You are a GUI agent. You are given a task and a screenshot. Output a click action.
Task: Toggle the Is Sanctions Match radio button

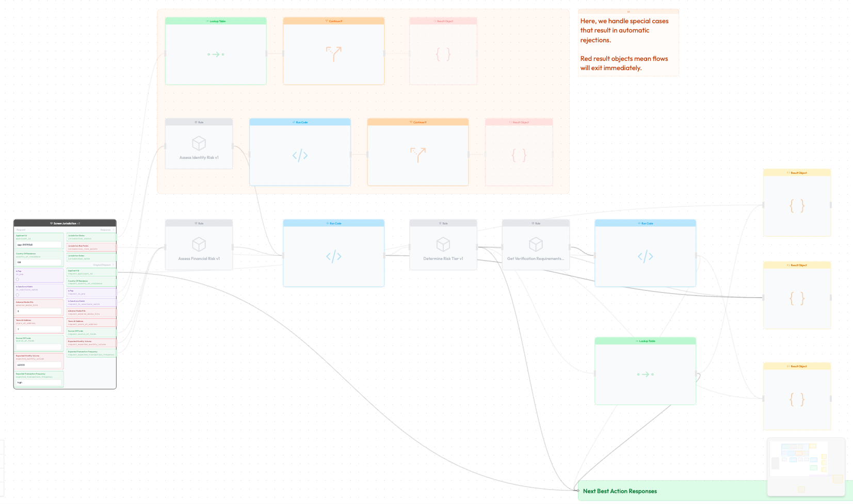18,295
